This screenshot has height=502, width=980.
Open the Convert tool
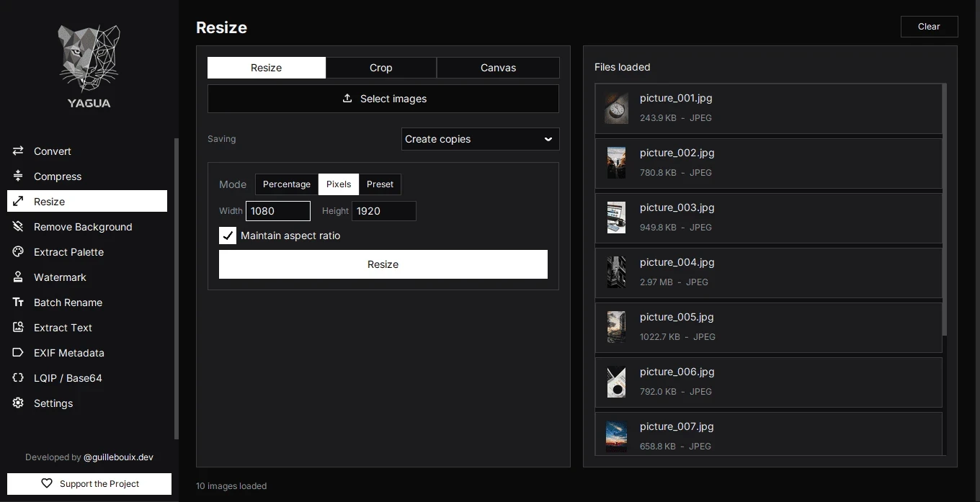[x=87, y=151]
